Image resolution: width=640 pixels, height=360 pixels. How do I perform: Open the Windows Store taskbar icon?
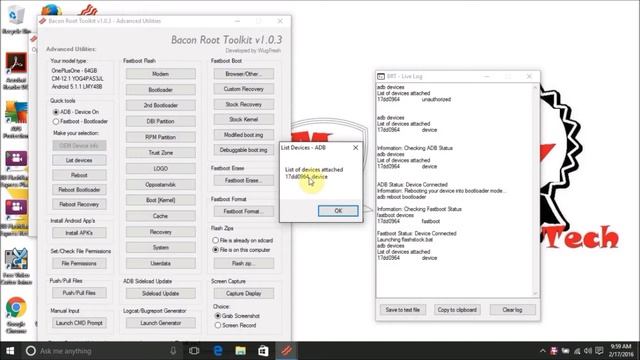click(x=263, y=351)
